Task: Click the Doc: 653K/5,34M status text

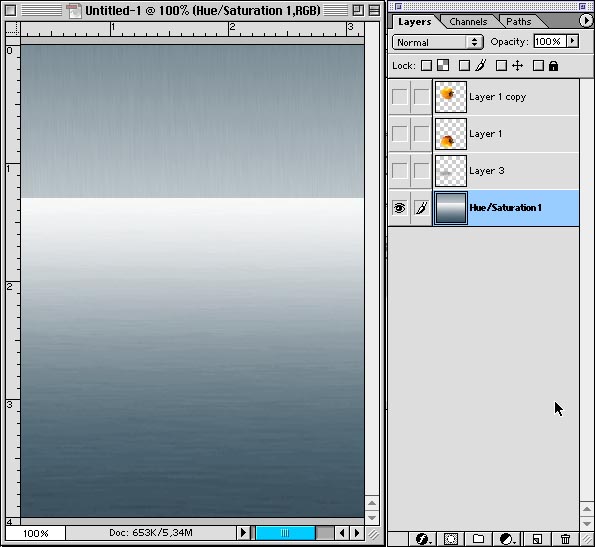Action: pyautogui.click(x=151, y=533)
